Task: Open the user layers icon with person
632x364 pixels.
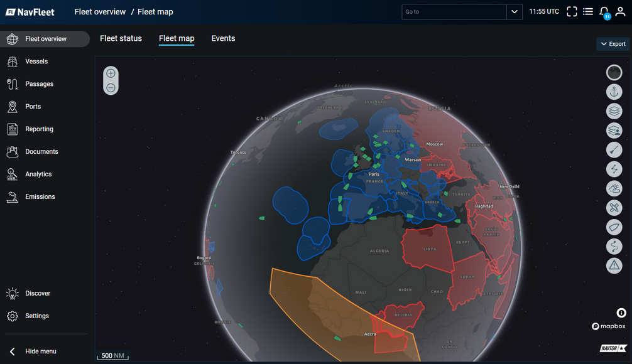Action: tap(614, 131)
